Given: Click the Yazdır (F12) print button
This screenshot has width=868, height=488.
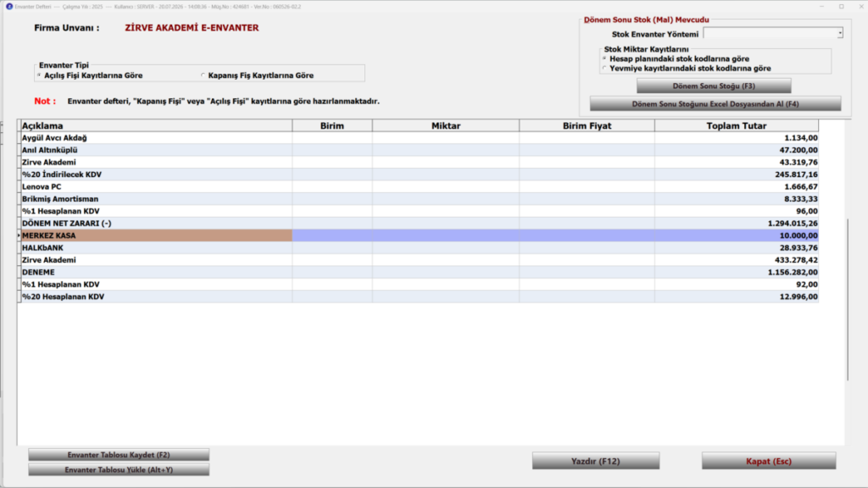Looking at the screenshot, I should [596, 461].
